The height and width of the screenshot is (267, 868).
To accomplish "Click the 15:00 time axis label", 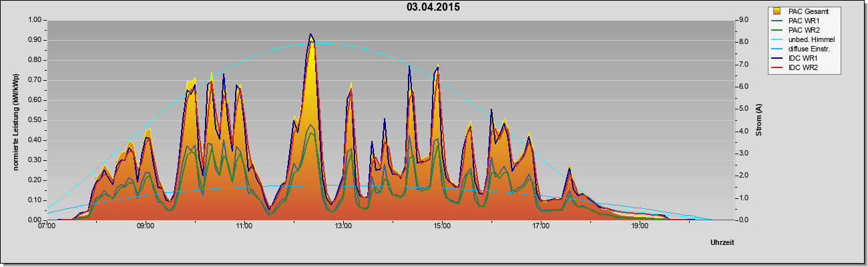I will (x=442, y=226).
